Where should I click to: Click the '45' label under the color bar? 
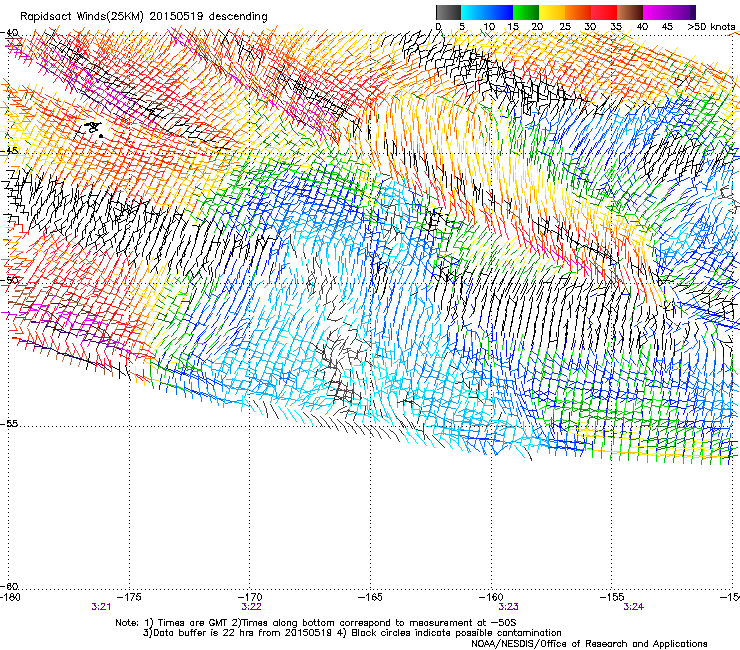point(667,26)
